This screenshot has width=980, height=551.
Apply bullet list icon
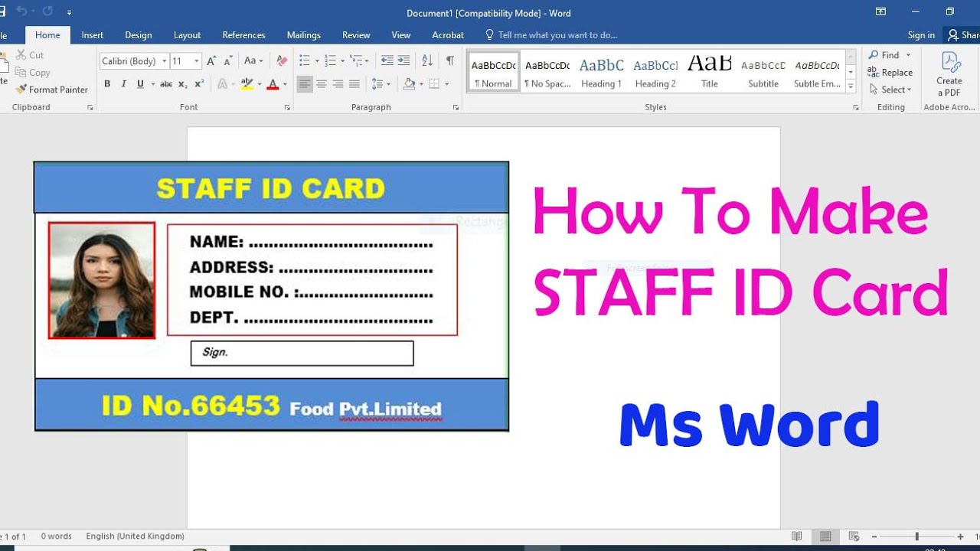pyautogui.click(x=304, y=60)
